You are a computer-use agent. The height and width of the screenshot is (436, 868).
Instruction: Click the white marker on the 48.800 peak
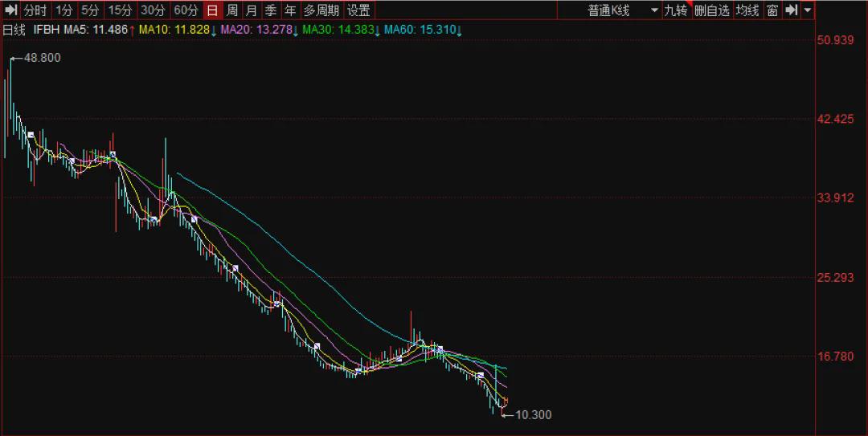click(12, 59)
